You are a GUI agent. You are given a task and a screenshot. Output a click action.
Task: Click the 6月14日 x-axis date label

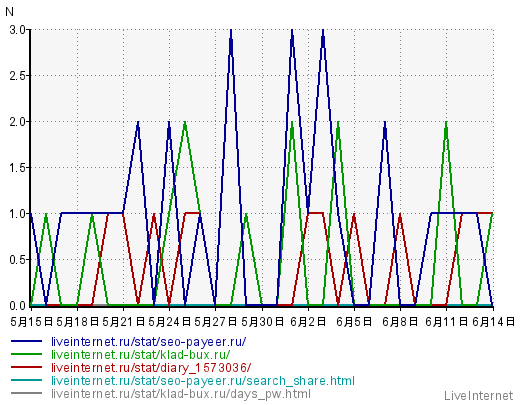click(x=494, y=322)
